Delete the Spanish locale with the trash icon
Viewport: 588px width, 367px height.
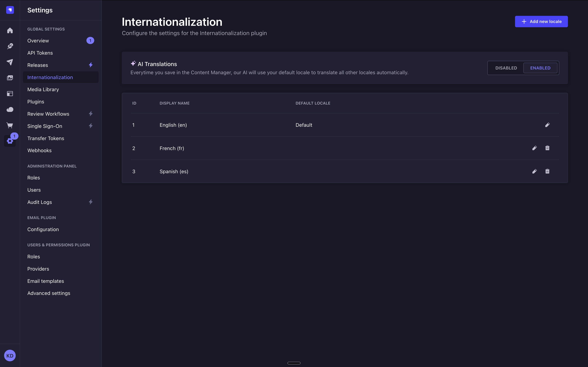click(x=547, y=171)
